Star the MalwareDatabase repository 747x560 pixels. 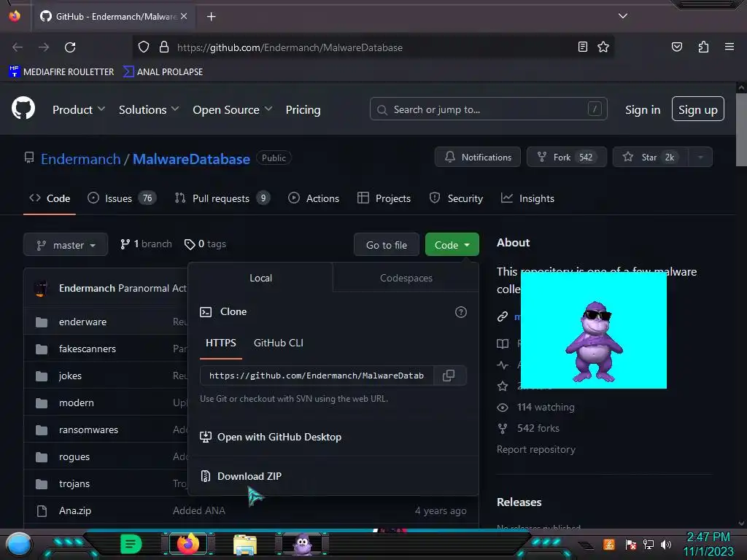650,157
